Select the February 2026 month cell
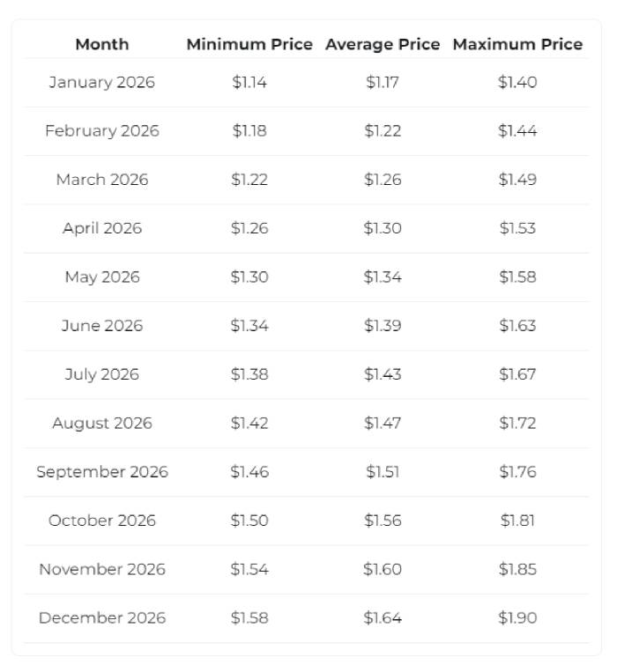 point(101,131)
